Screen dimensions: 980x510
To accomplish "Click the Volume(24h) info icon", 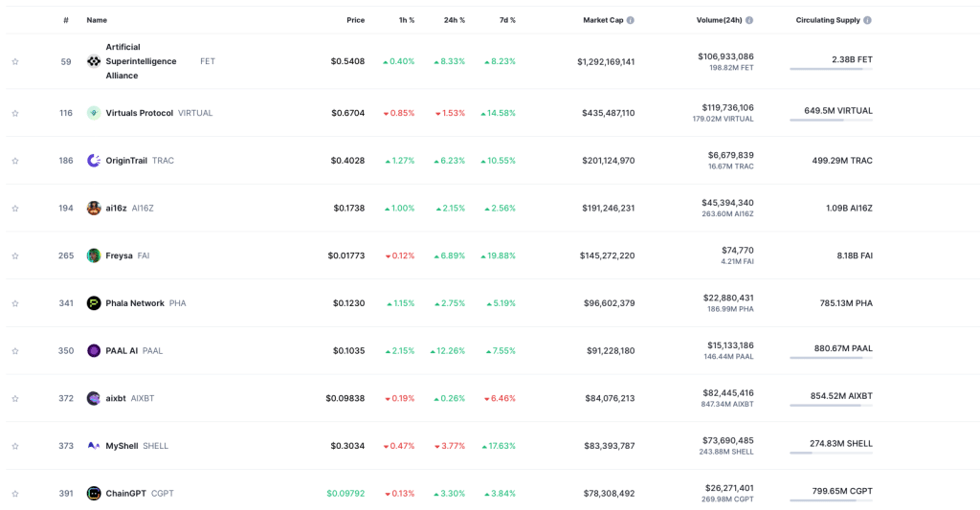I will point(749,20).
